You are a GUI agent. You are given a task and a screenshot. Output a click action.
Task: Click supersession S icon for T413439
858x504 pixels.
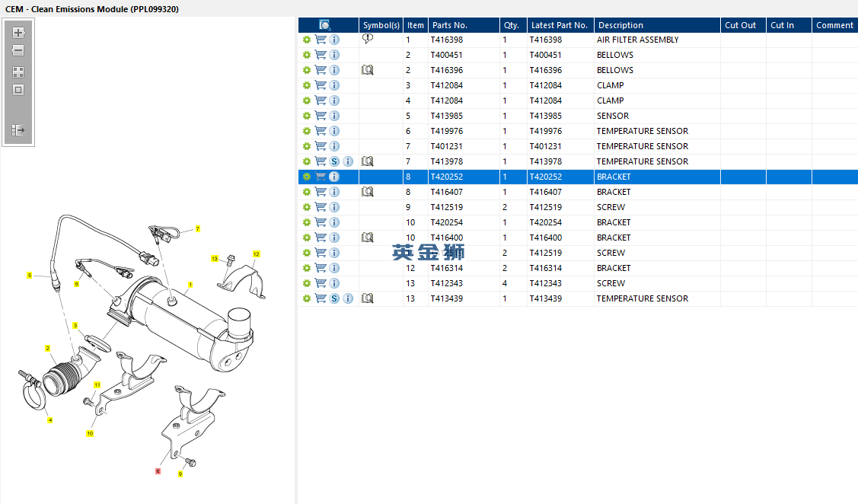(x=334, y=298)
